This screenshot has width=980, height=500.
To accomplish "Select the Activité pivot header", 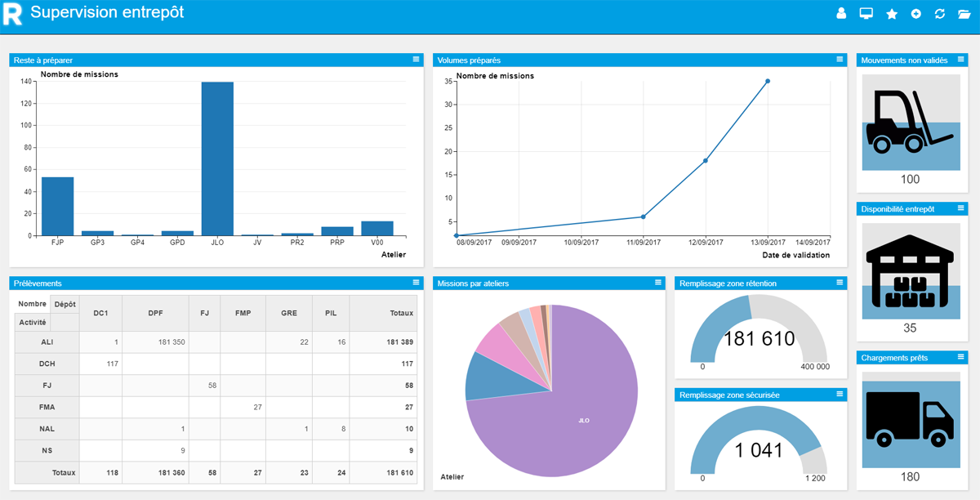I will (x=33, y=323).
